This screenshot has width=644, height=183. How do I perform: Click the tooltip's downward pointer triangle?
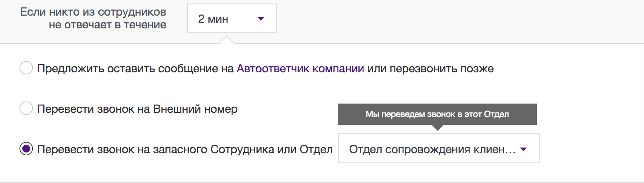click(x=438, y=128)
